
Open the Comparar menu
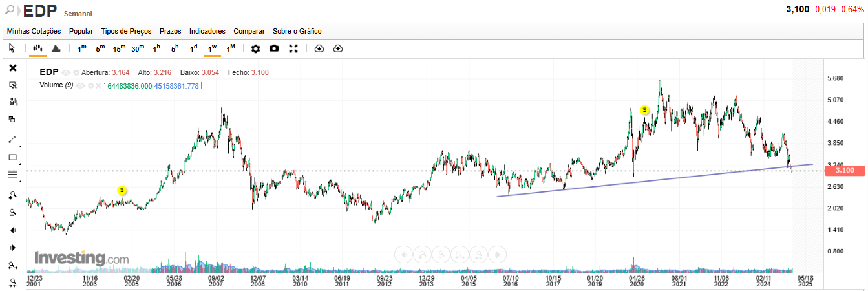(x=249, y=31)
